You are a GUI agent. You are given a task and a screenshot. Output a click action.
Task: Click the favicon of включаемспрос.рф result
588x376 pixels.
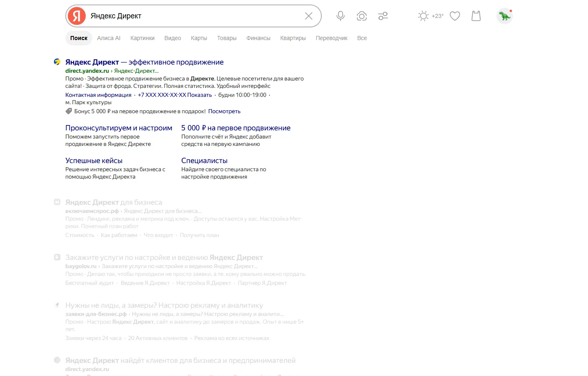57,202
